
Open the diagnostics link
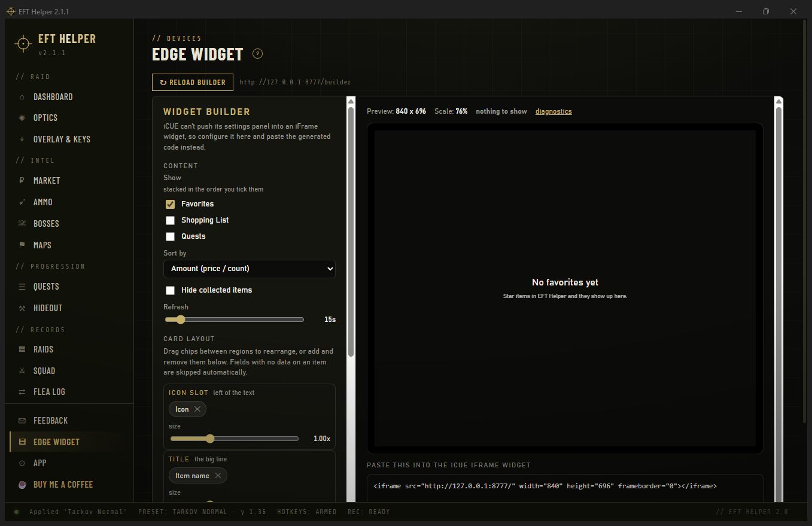pyautogui.click(x=554, y=111)
